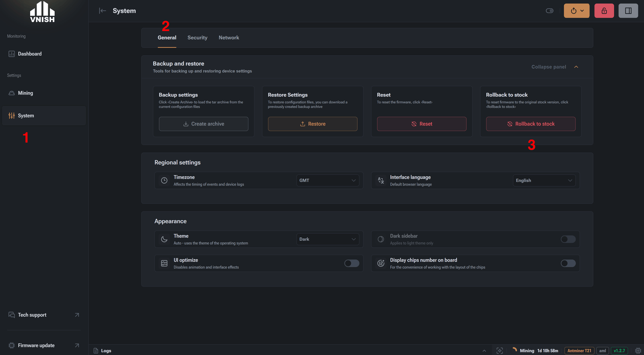Toggle the right side panel layout button
This screenshot has height=355, width=644.
(628, 11)
